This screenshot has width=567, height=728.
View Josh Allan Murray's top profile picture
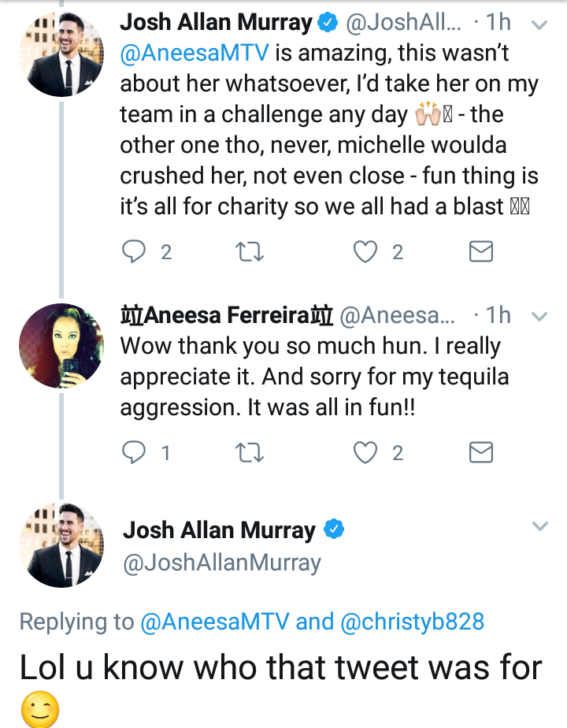coord(61,55)
